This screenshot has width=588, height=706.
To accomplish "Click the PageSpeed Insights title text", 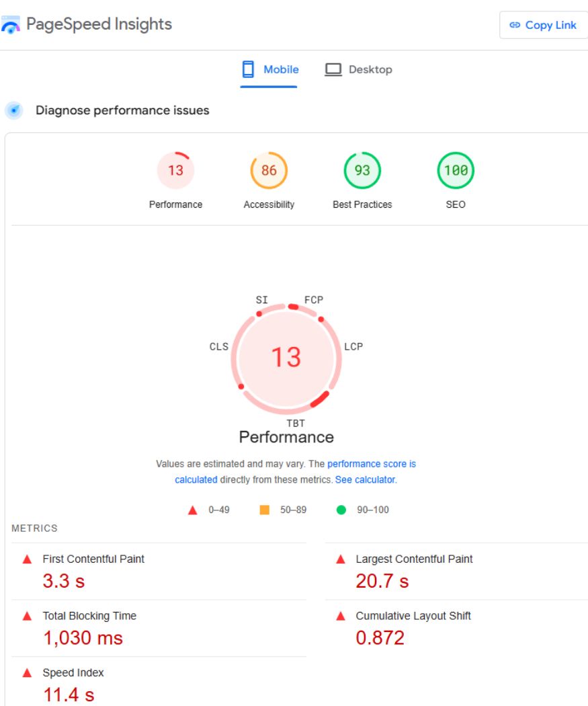I will coord(99,24).
